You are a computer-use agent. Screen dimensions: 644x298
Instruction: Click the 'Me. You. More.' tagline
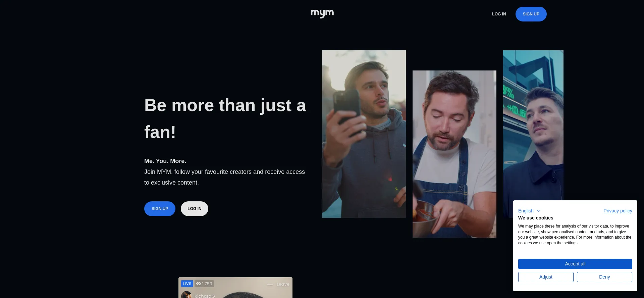point(165,161)
